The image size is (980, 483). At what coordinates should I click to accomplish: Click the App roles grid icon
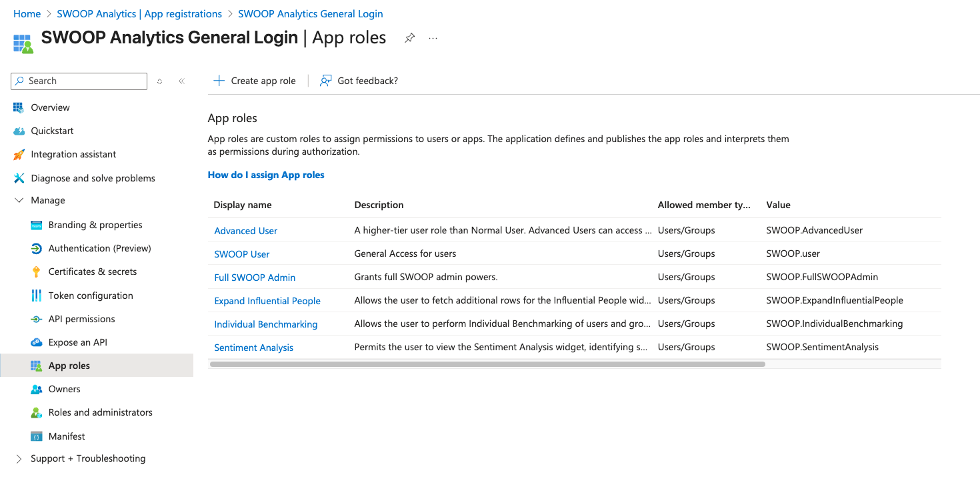37,366
